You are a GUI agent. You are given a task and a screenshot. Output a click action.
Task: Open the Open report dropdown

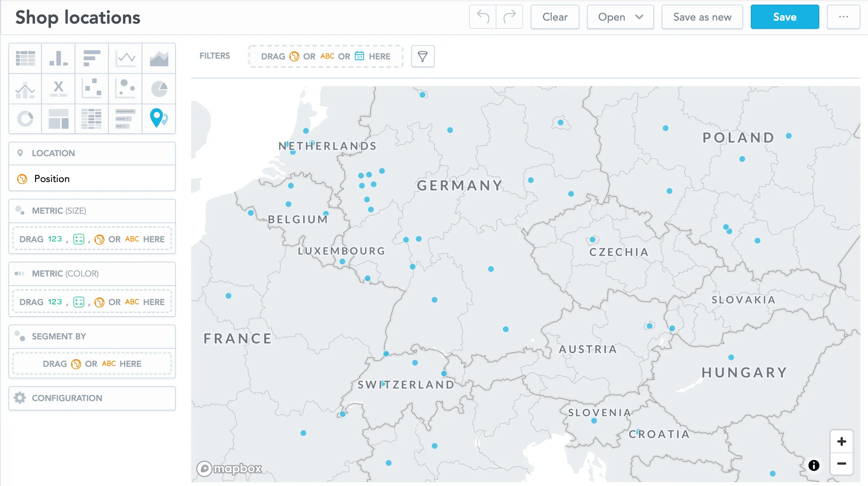click(x=620, y=17)
